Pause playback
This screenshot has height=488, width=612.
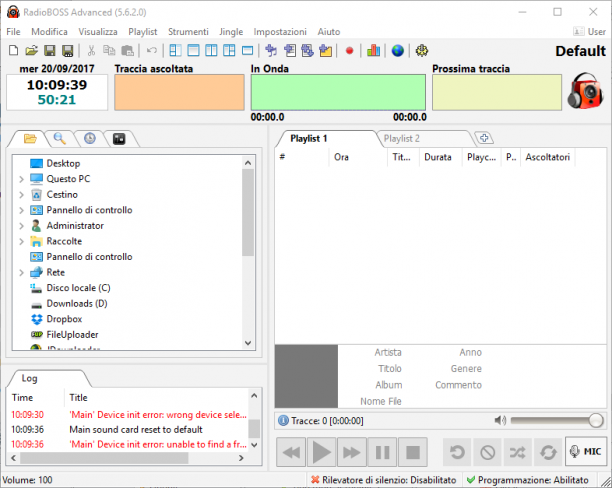point(382,452)
